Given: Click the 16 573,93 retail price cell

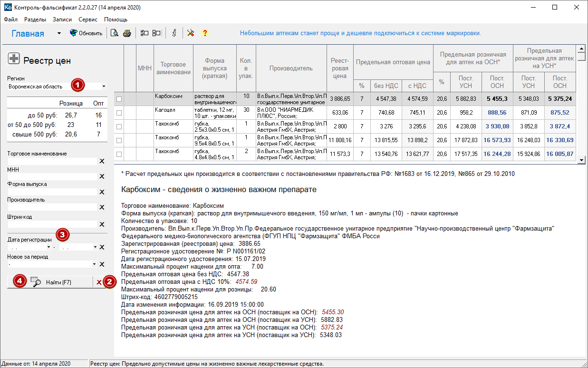Looking at the screenshot, I should [x=497, y=140].
